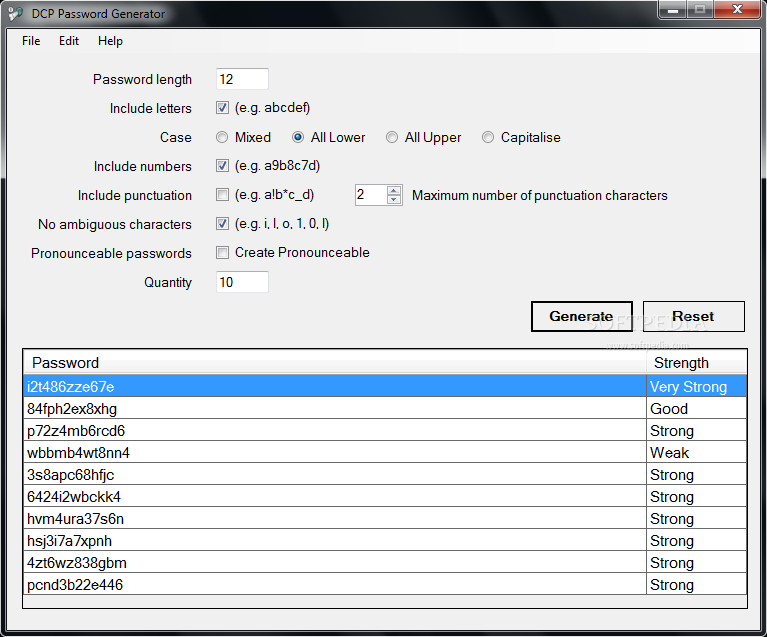Select the Mixed case radio button
767x637 pixels.
point(222,137)
